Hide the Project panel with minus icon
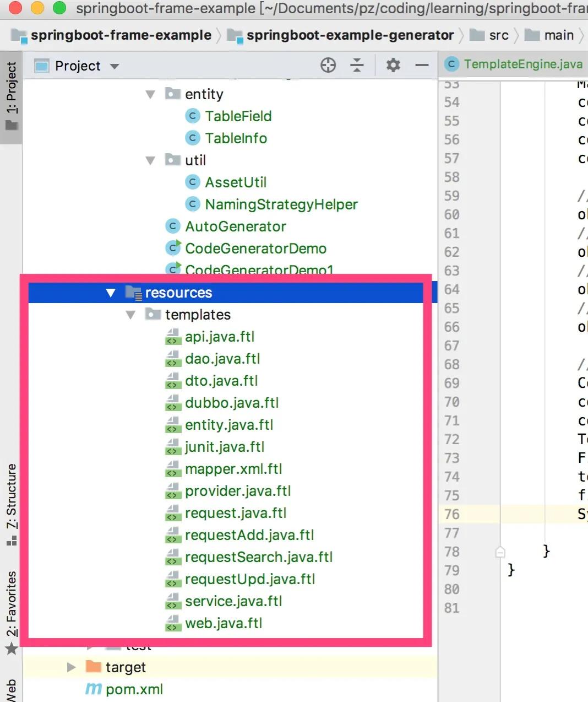588x702 pixels. (x=422, y=65)
